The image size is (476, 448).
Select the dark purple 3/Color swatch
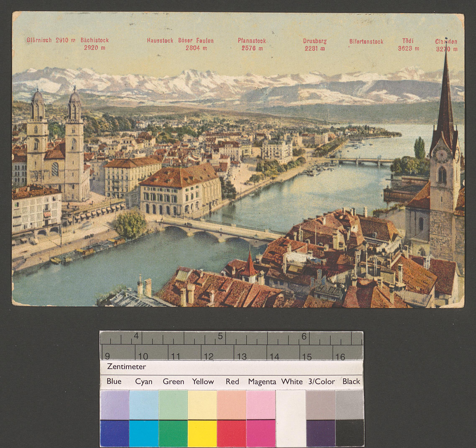[x=321, y=433]
